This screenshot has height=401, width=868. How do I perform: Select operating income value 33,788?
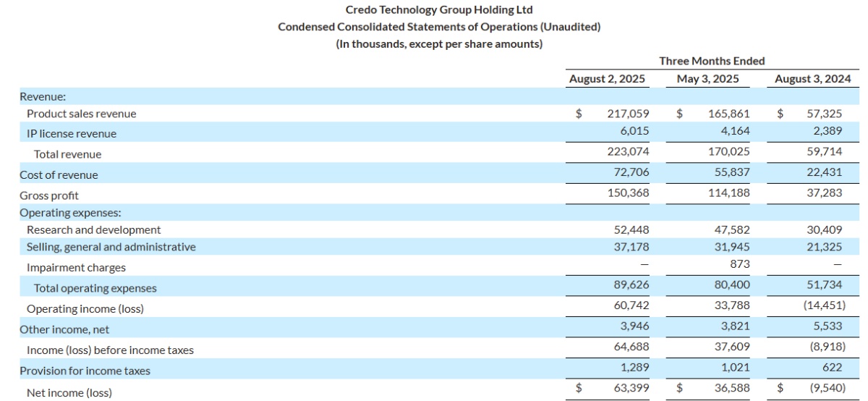coord(732,306)
